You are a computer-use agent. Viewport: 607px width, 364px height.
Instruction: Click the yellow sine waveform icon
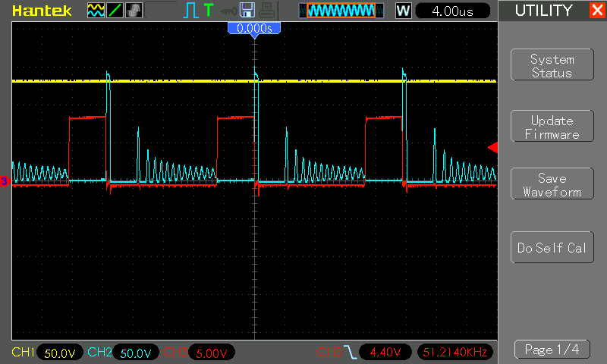tap(96, 11)
